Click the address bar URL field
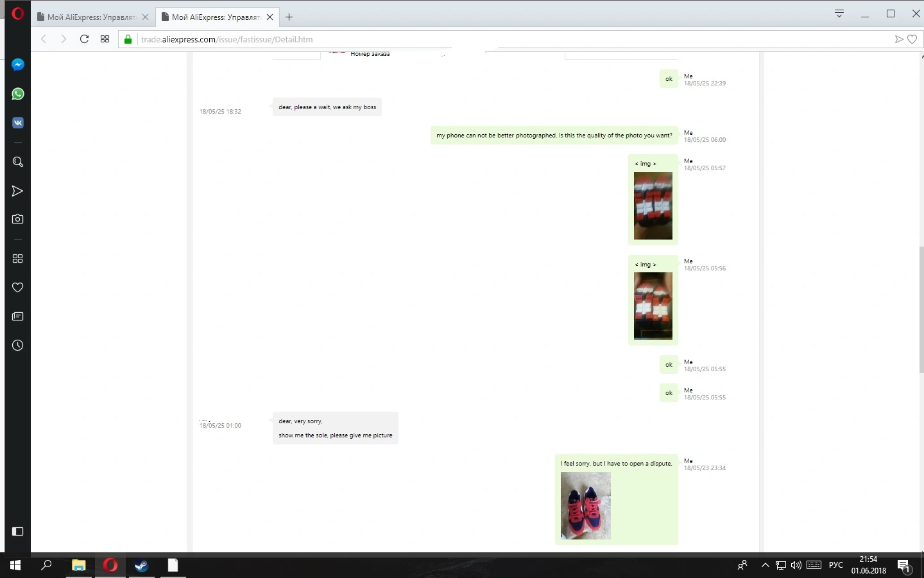Screen dimensions: 924x578 [x=513, y=39]
